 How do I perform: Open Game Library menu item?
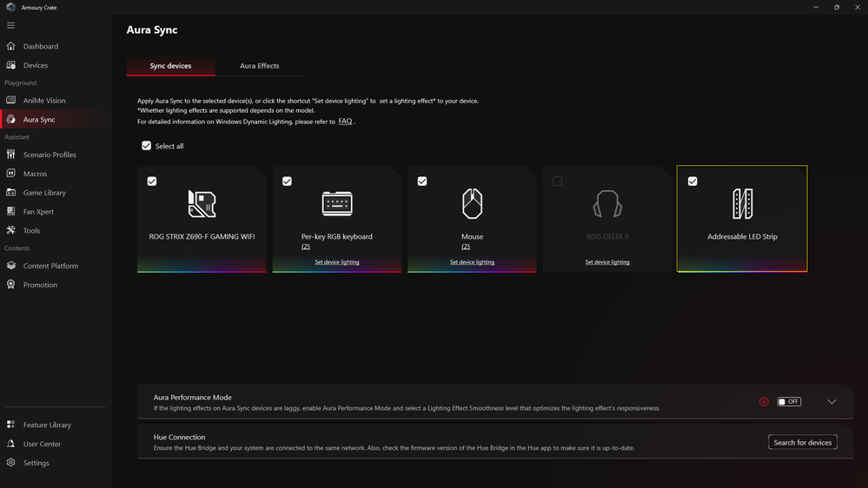pyautogui.click(x=44, y=193)
